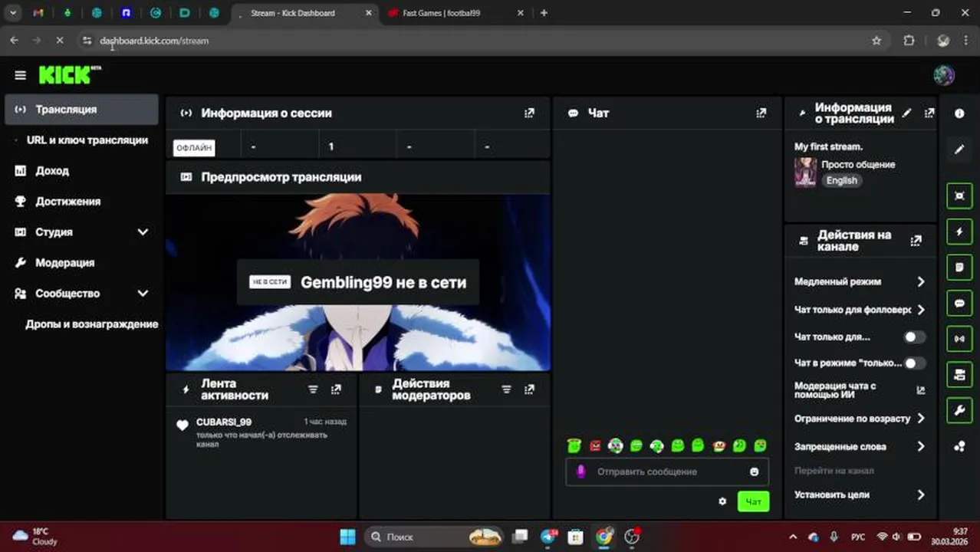Viewport: 980px width, 552px height.
Task: Pop out the Чат panel
Action: click(761, 113)
